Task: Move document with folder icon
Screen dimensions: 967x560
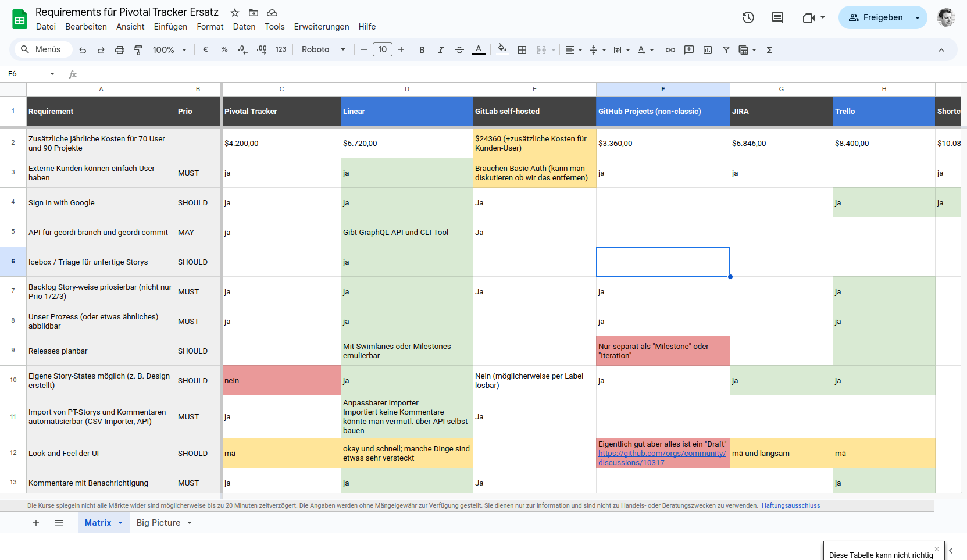Action: [254, 13]
